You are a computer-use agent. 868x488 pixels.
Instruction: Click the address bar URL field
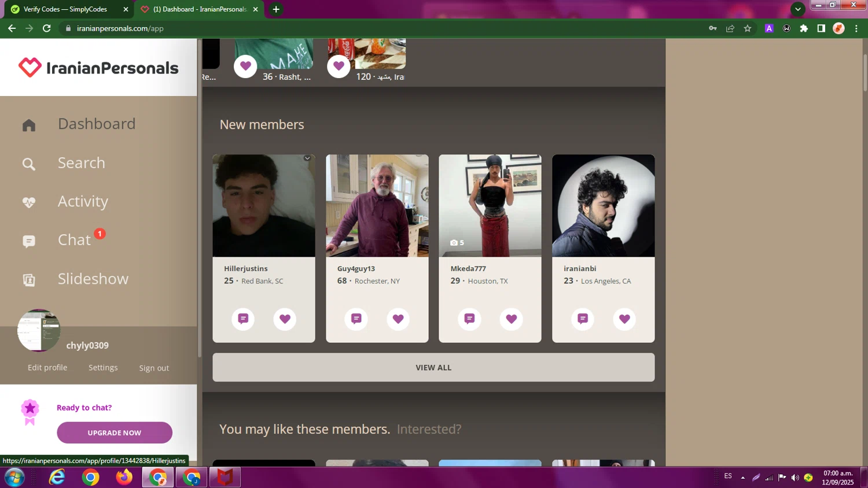[382, 28]
